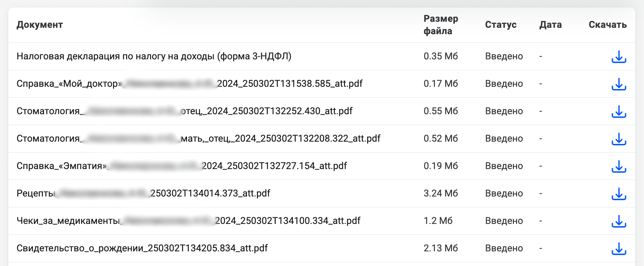This screenshot has width=644, height=266.
Task: Click the Размер файла column header
Action: click(x=441, y=25)
